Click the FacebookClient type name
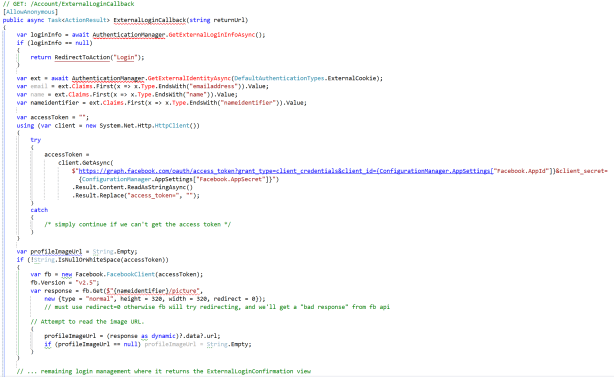The height and width of the screenshot is (377, 614). pyautogui.click(x=130, y=274)
